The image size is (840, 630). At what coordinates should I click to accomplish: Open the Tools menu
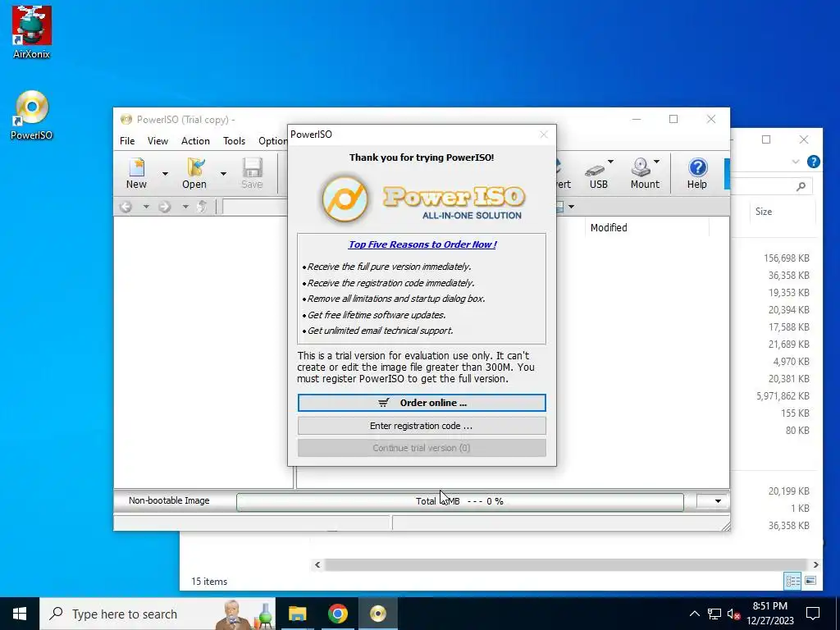(x=234, y=141)
